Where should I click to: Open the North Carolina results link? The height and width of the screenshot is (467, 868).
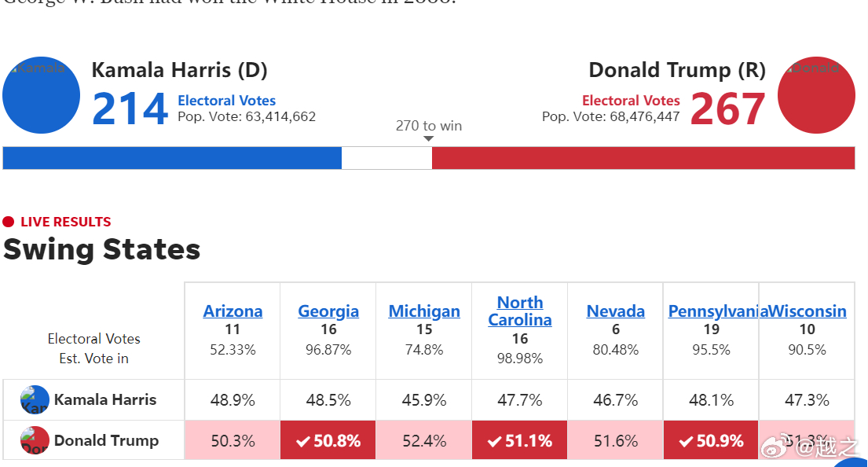point(520,311)
